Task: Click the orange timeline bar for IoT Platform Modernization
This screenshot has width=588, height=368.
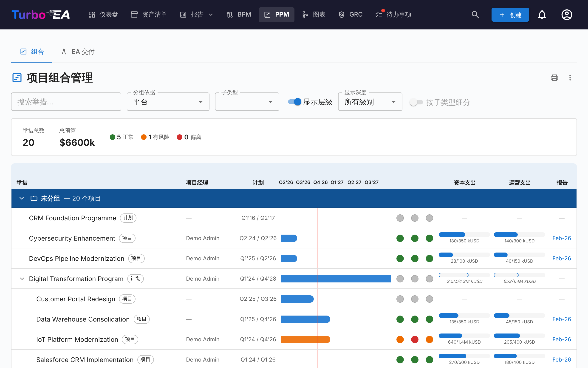Action: (305, 339)
